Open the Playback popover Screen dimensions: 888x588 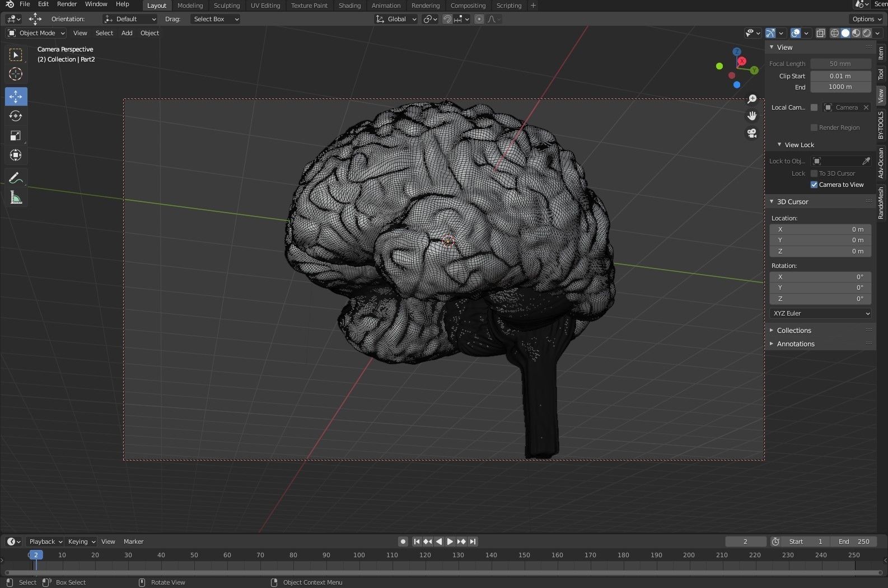coord(45,542)
